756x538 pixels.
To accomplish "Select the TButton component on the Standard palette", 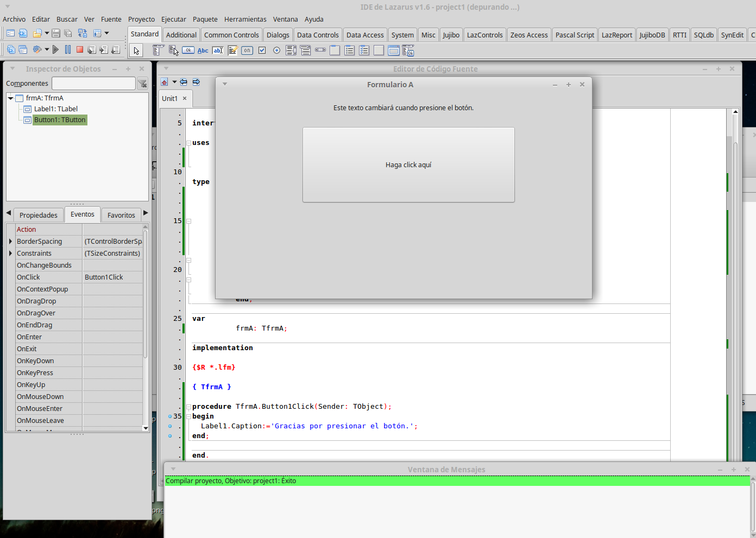I will [x=188, y=50].
